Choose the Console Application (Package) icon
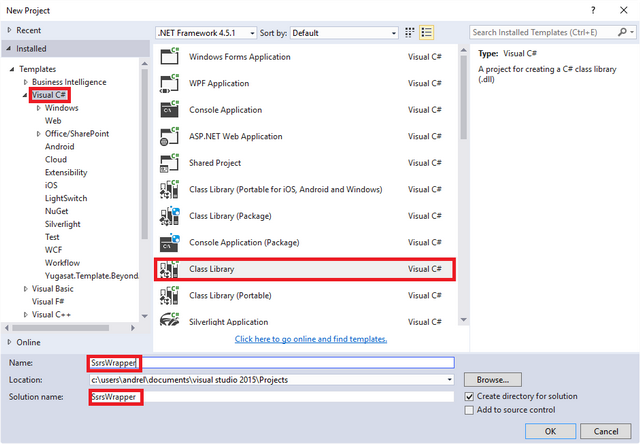 point(169,242)
